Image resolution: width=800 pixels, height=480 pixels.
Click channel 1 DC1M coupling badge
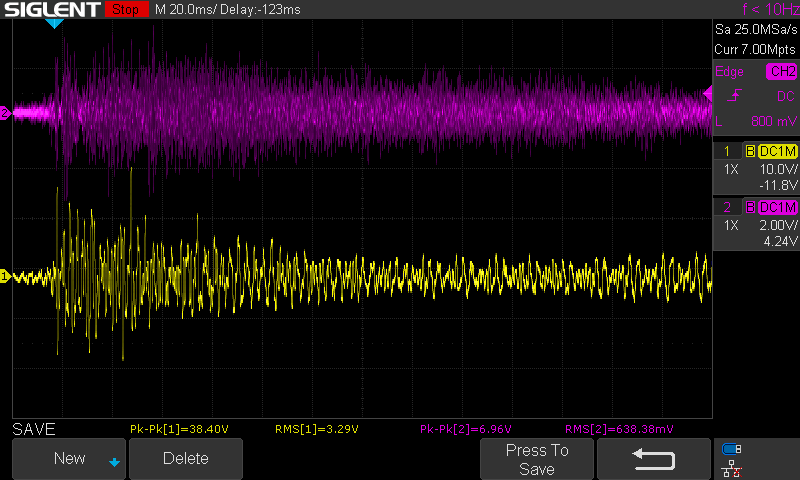778,151
